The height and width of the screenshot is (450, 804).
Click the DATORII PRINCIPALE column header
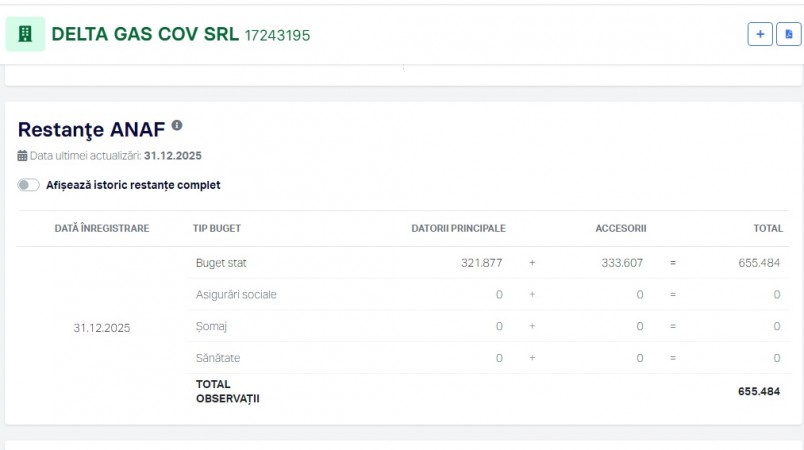(458, 229)
